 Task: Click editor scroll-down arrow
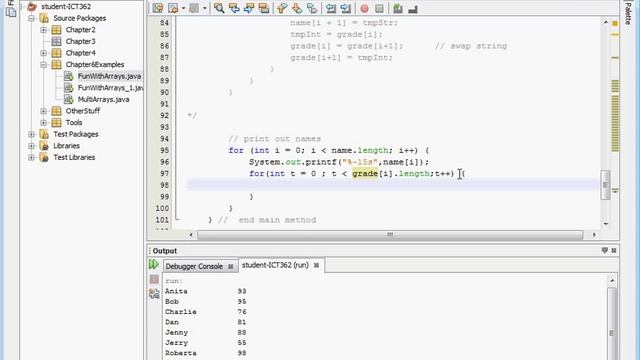click(606, 224)
